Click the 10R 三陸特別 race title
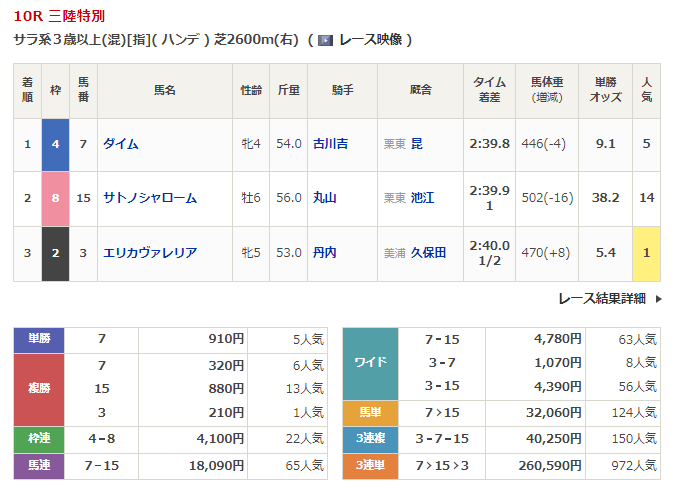The width and height of the screenshot is (677, 489). 58,16
